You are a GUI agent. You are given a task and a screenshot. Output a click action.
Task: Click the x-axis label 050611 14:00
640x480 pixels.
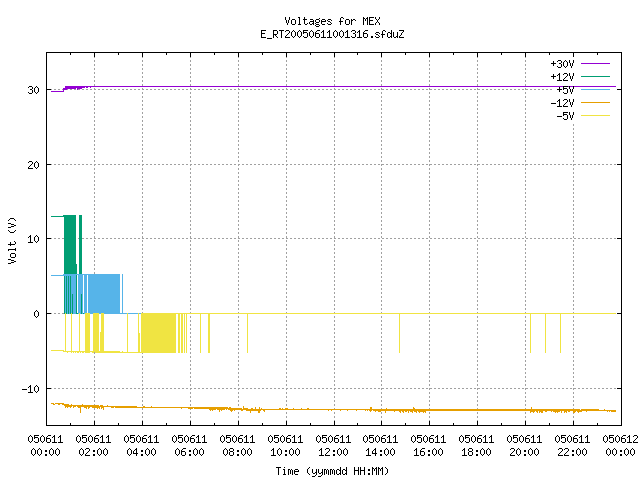point(380,446)
